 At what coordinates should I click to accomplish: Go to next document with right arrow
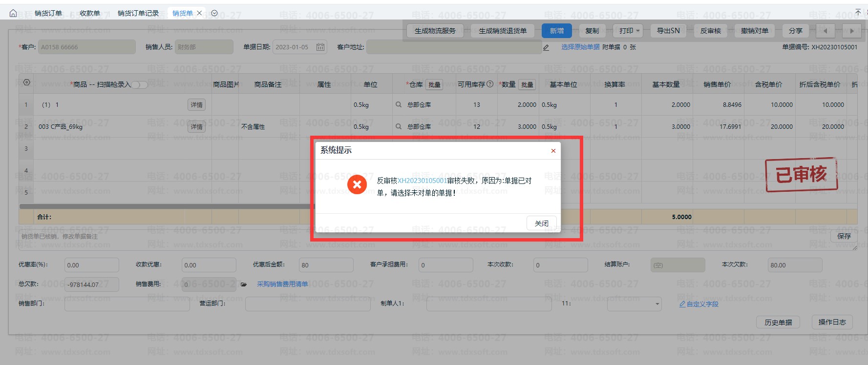tap(852, 31)
